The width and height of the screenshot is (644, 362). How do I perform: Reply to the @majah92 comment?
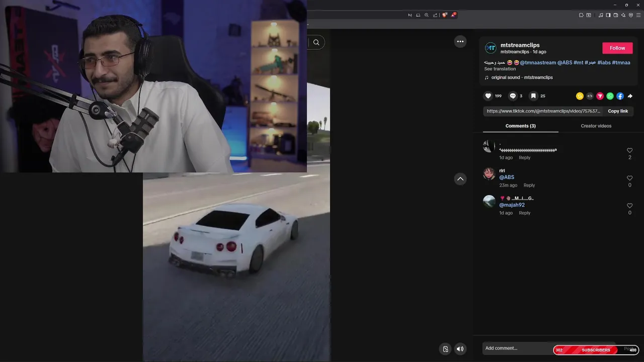click(524, 213)
